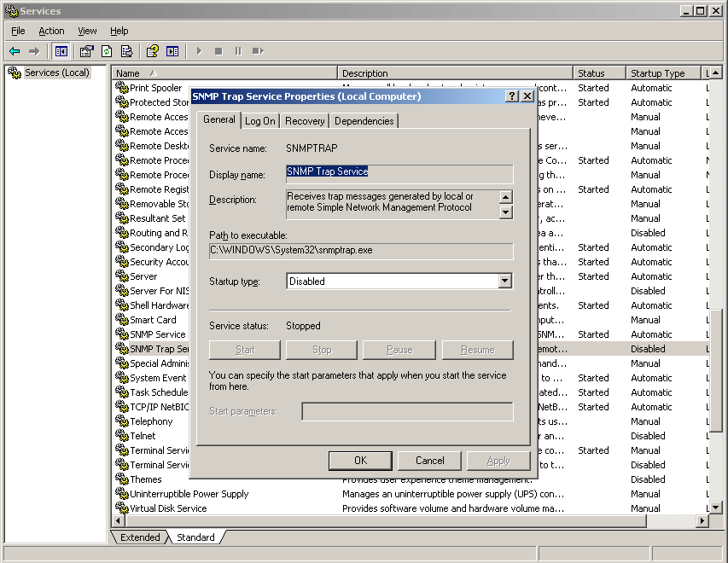Click in the Display name text field
Viewport: 728px width, 563px height.
coord(399,174)
